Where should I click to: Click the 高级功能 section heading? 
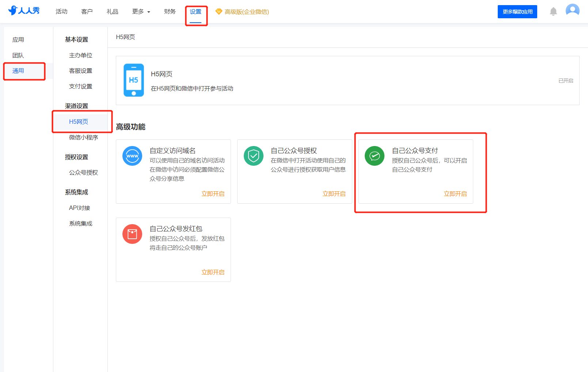[130, 127]
